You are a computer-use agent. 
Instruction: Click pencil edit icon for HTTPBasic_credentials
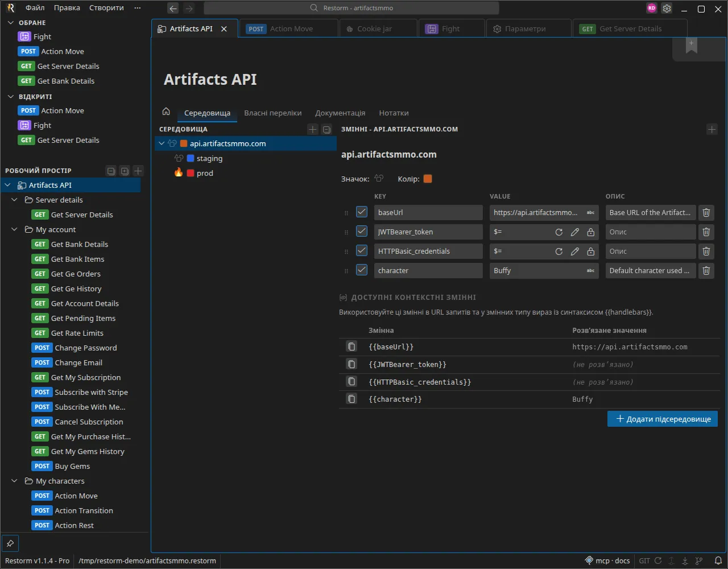coord(575,251)
